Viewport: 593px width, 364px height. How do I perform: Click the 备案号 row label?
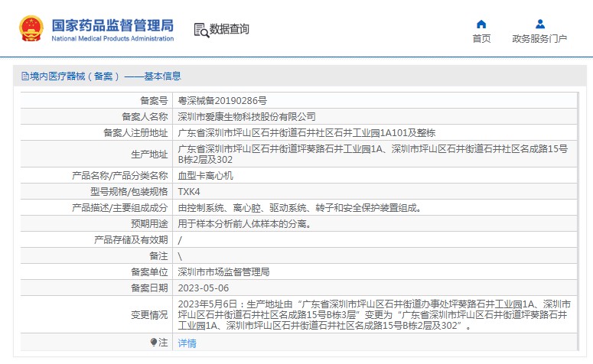click(x=154, y=101)
